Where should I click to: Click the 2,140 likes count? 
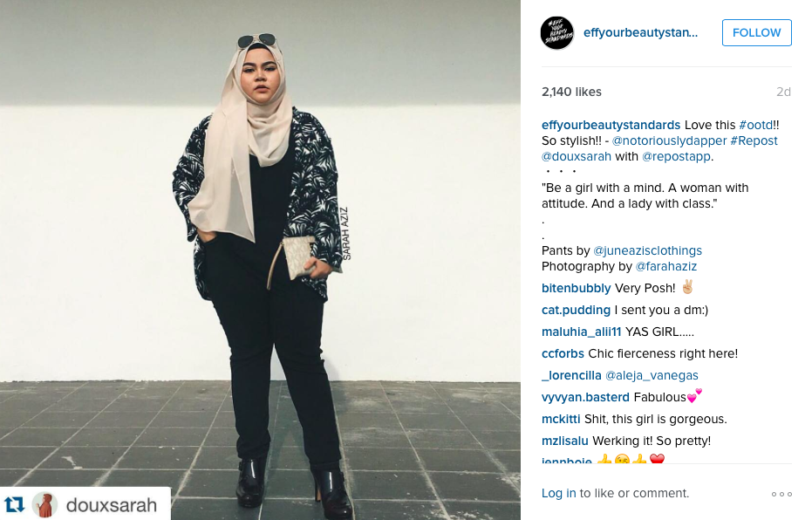pos(572,92)
